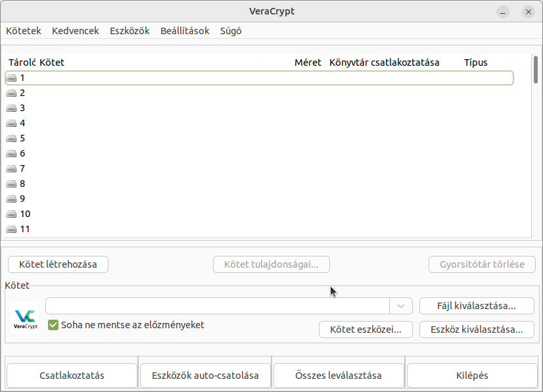Click the VeraCrypt logo image
This screenshot has height=392, width=543.
(x=25, y=318)
